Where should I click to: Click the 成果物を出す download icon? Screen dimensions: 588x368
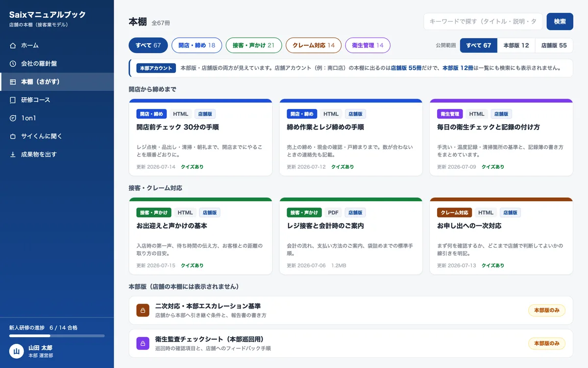coord(13,155)
